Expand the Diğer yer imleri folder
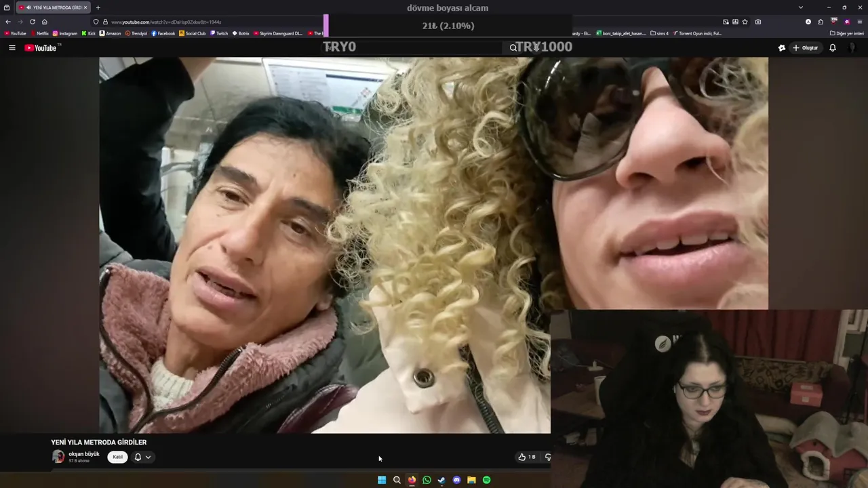The image size is (868, 488). 847,33
